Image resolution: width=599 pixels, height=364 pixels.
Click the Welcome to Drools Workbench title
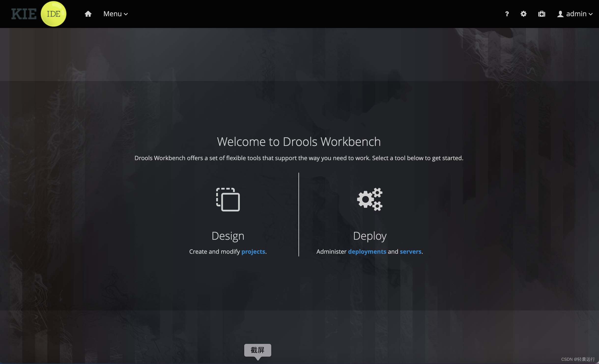299,142
